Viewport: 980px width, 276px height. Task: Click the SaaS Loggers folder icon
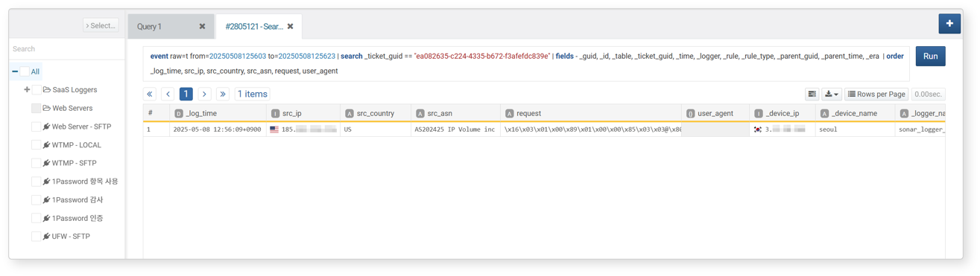click(47, 90)
